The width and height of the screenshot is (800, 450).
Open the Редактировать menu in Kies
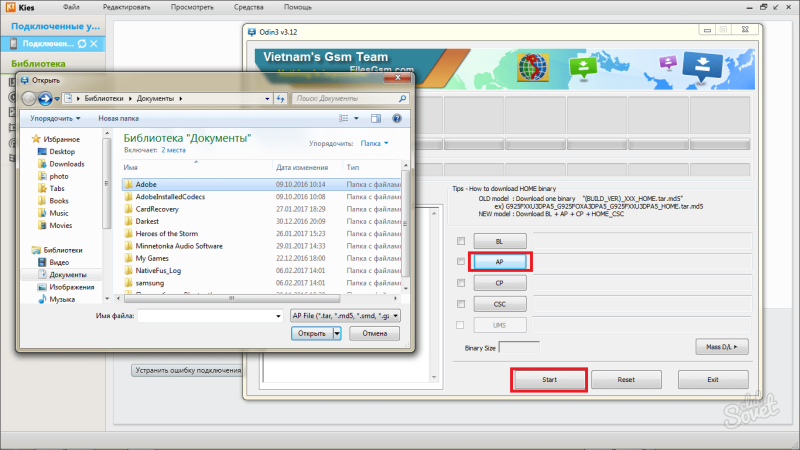[127, 7]
